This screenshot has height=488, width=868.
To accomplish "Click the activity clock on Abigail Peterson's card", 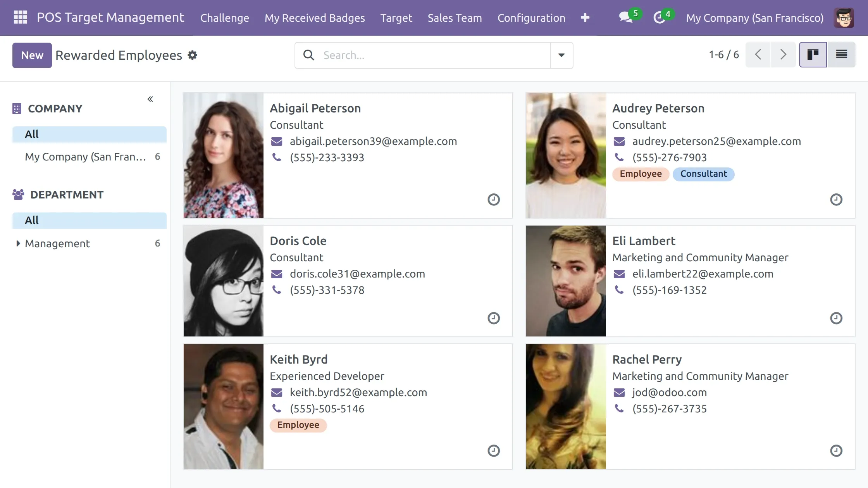I will [493, 200].
